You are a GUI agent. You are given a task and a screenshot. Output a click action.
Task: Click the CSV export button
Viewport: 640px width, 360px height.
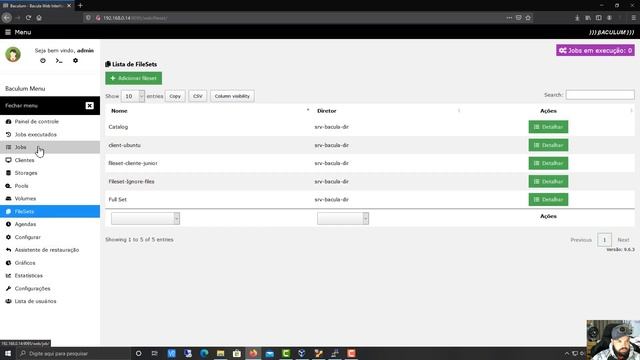tap(198, 96)
